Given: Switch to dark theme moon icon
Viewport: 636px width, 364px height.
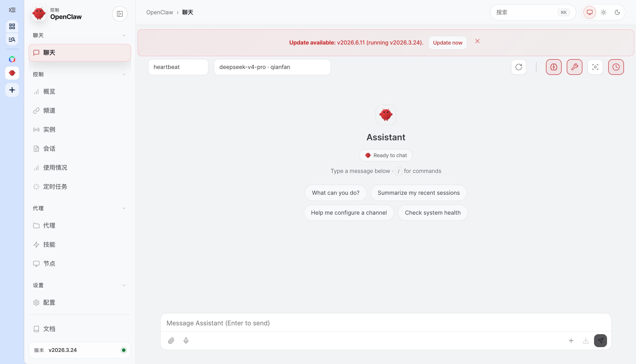Looking at the screenshot, I should pyautogui.click(x=617, y=12).
